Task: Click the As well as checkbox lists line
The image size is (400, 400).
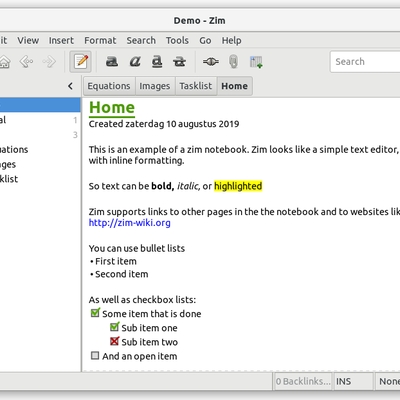Action: click(142, 300)
